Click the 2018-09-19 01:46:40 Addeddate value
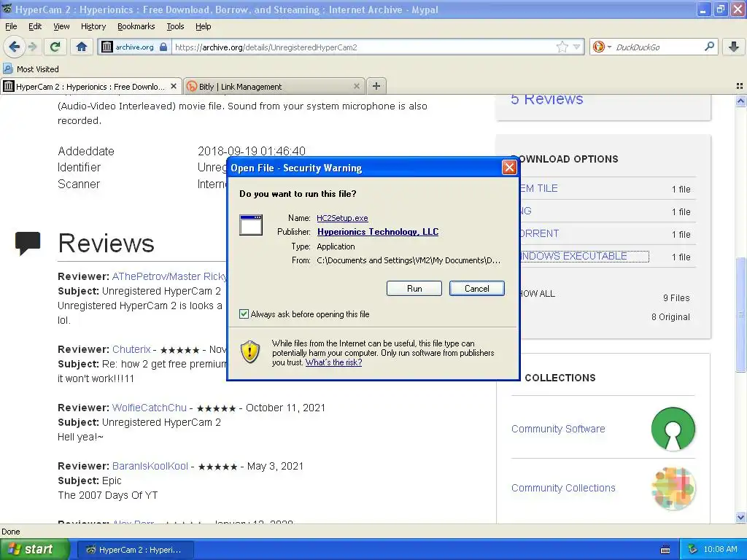The width and height of the screenshot is (747, 560). (x=252, y=151)
